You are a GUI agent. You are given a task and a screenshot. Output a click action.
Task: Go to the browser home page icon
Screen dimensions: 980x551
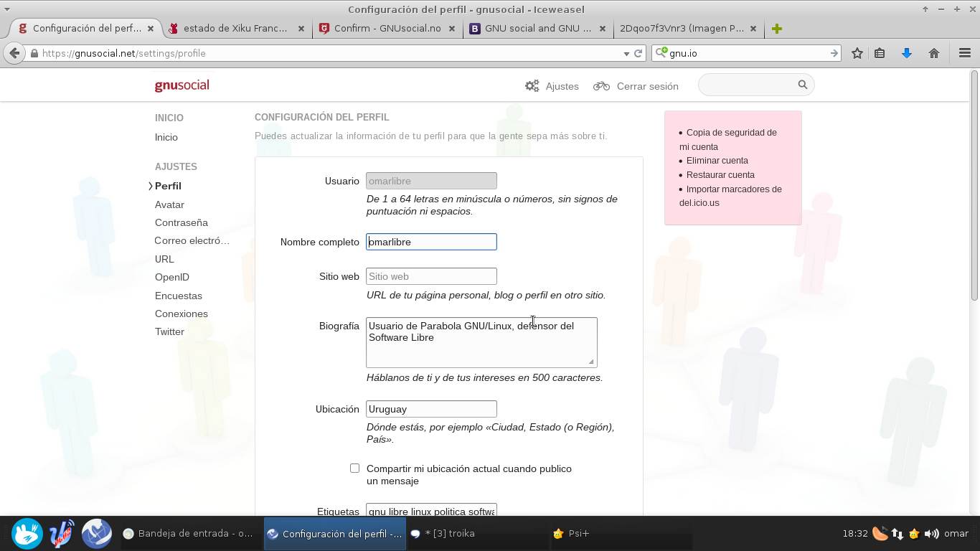pyautogui.click(x=934, y=53)
